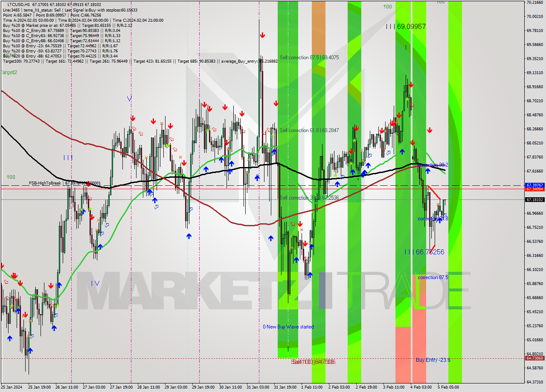Click the 66.31600 price axis label

[534, 256]
